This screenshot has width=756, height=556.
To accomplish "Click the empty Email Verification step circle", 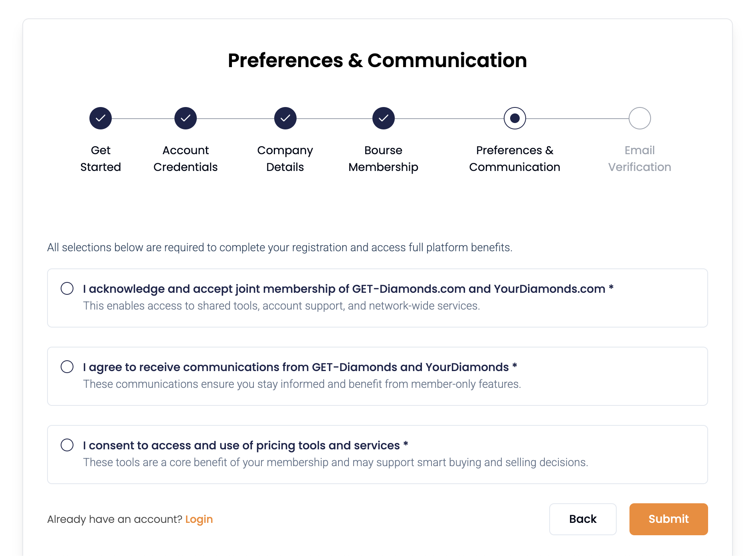I will (x=640, y=118).
